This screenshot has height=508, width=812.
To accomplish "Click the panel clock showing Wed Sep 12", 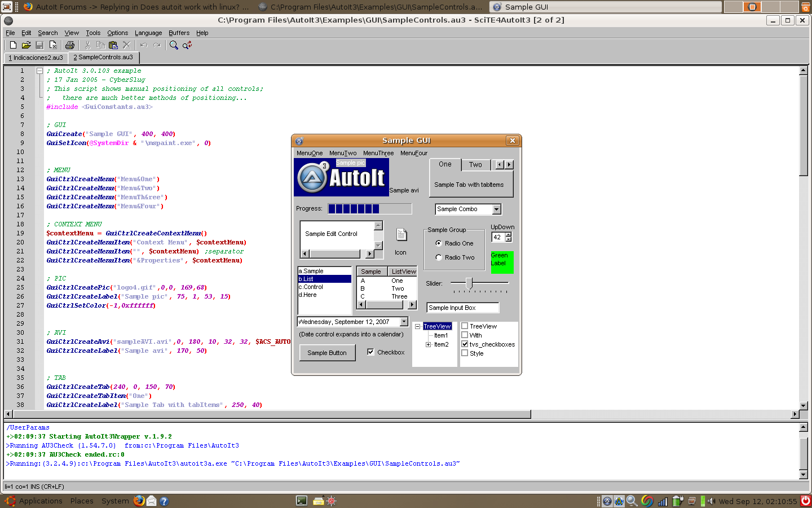I will [x=758, y=501].
